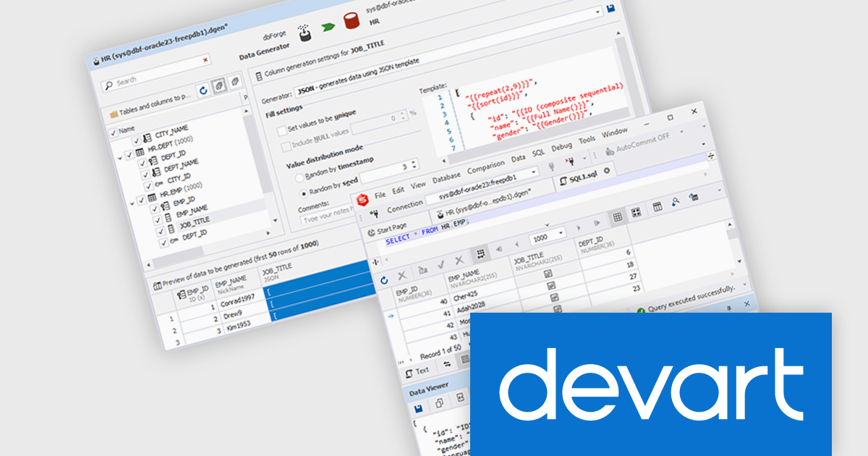Click the devart logo

coord(651,384)
